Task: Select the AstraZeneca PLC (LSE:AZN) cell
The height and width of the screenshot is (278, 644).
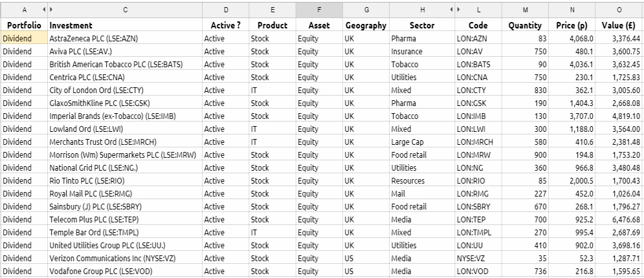Action: (x=125, y=39)
